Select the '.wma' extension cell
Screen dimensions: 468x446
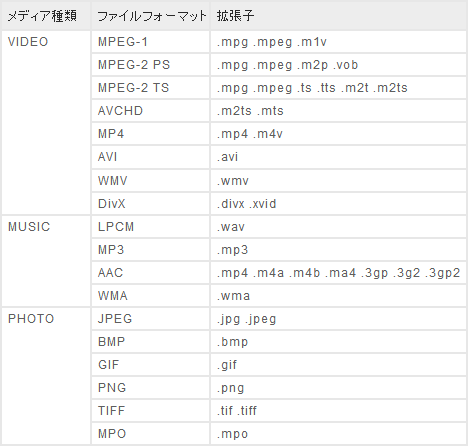click(338, 296)
